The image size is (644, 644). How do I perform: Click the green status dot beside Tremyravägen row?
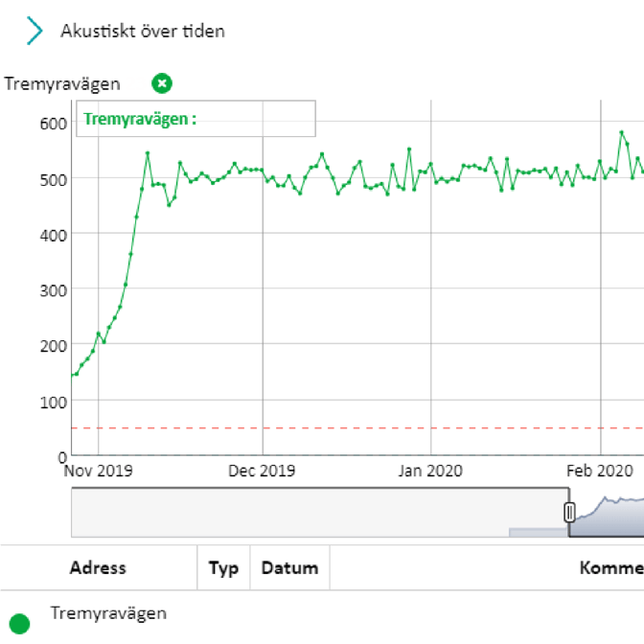(18, 623)
